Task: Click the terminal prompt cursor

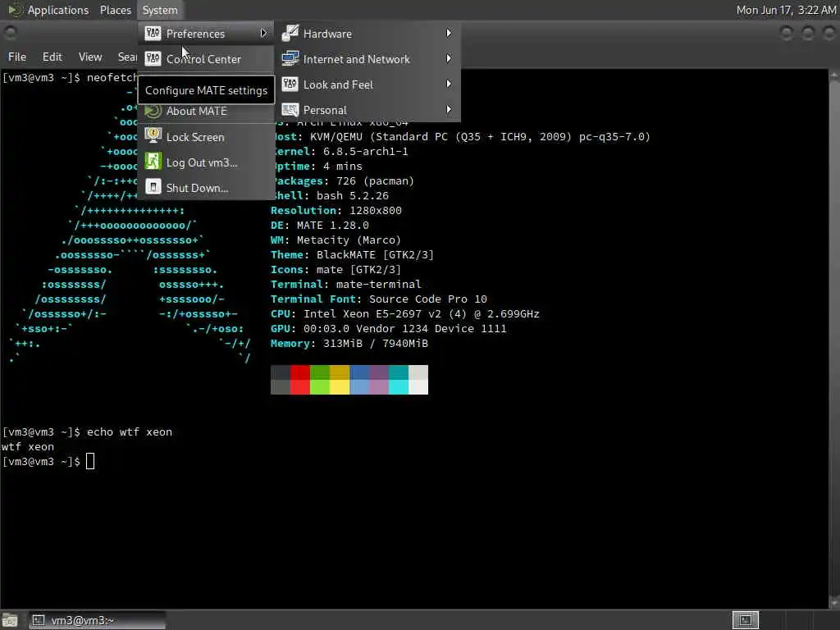Action: click(90, 461)
